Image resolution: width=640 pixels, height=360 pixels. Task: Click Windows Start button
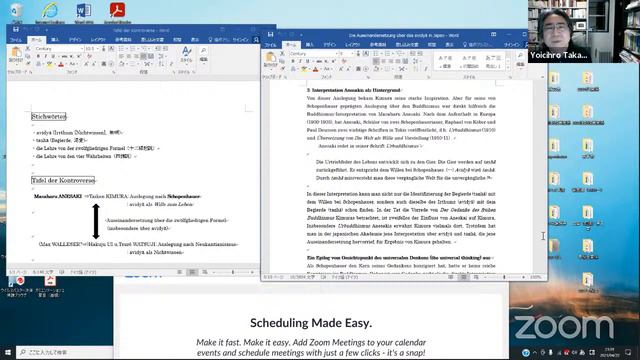click(8, 352)
